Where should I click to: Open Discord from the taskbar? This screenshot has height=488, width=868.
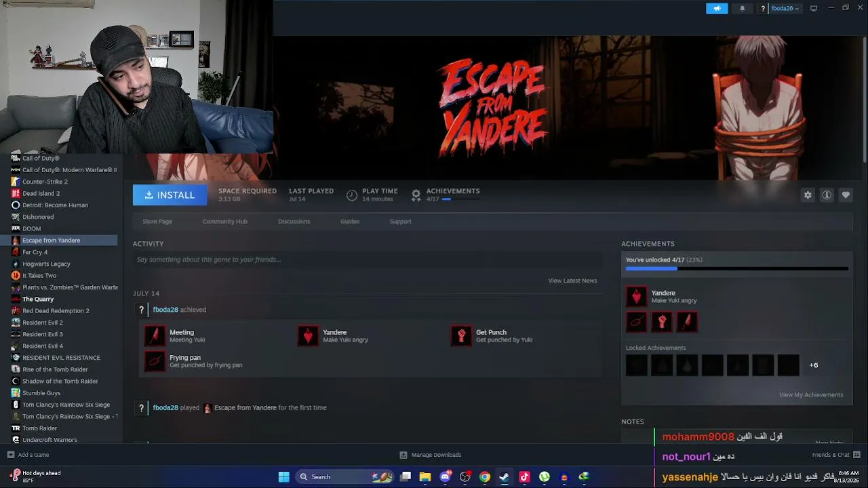pyautogui.click(x=445, y=476)
